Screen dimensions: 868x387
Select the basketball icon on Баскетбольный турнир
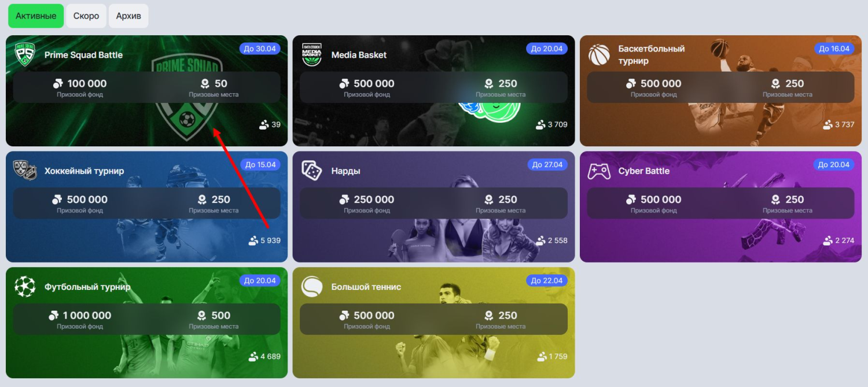pyautogui.click(x=599, y=55)
